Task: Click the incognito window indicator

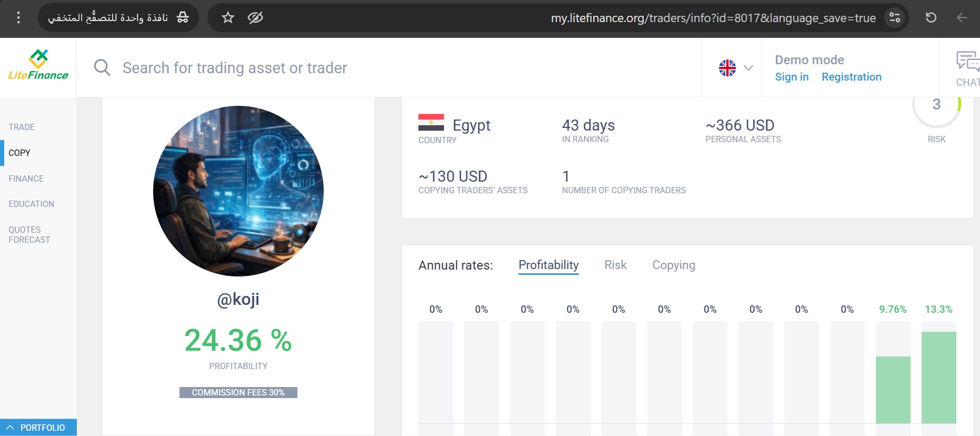Action: (x=118, y=18)
